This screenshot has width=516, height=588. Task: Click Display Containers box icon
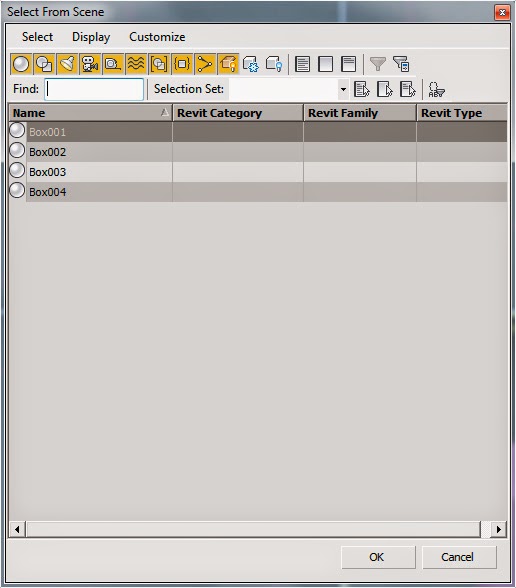pyautogui.click(x=228, y=64)
